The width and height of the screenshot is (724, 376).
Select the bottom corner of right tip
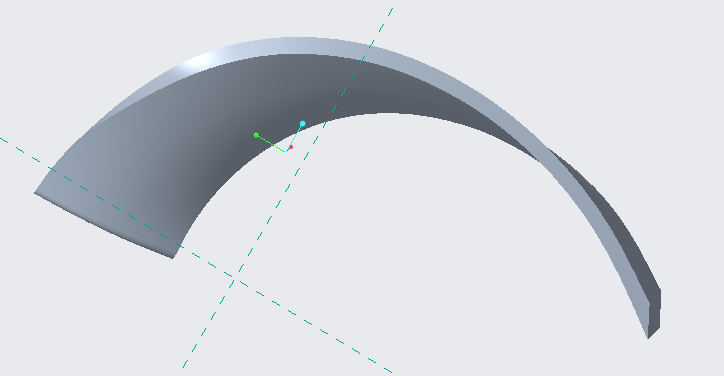[x=648, y=339]
